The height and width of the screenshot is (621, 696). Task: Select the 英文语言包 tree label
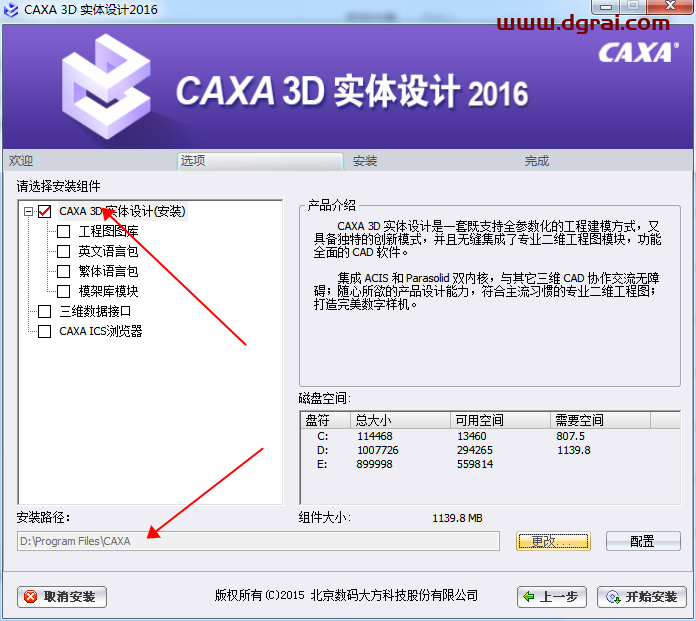[108, 251]
